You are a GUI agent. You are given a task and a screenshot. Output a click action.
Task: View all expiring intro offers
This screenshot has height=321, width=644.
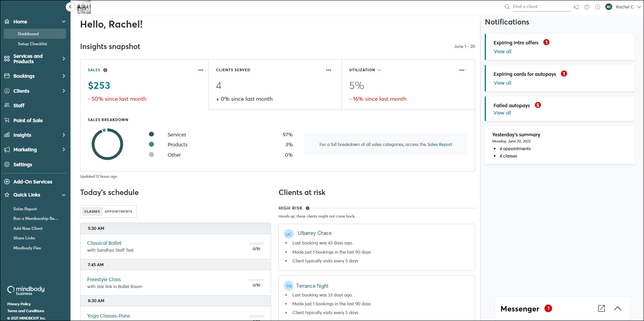point(503,52)
